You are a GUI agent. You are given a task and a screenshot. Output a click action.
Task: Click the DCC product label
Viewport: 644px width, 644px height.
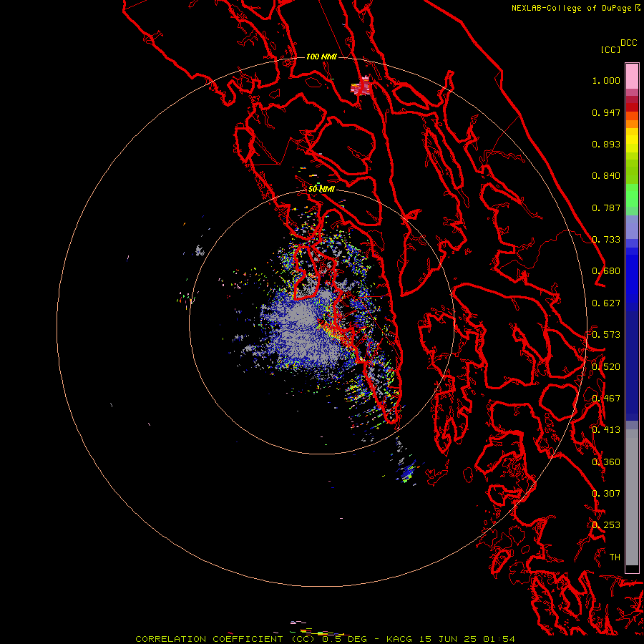tap(628, 43)
